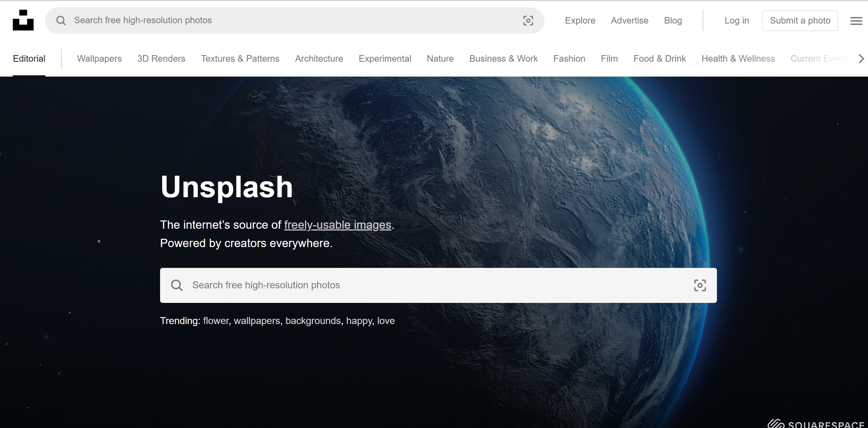
Task: Follow the freely-usable images link
Action: pyautogui.click(x=337, y=225)
